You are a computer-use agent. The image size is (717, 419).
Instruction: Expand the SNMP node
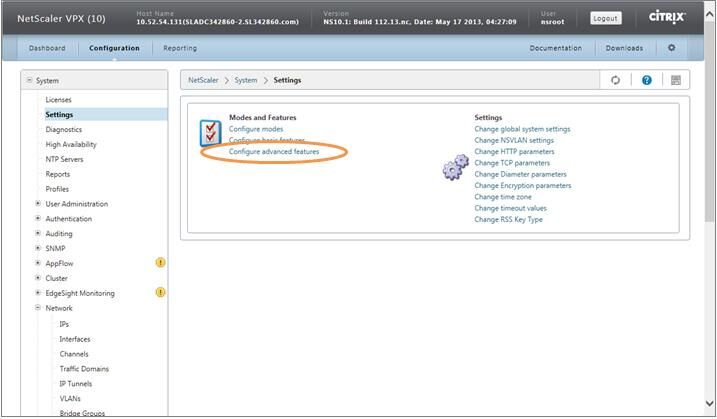coord(38,248)
